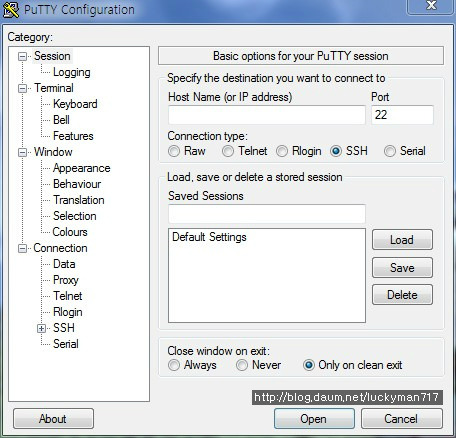
Task: Open the Session category
Action: click(x=52, y=56)
